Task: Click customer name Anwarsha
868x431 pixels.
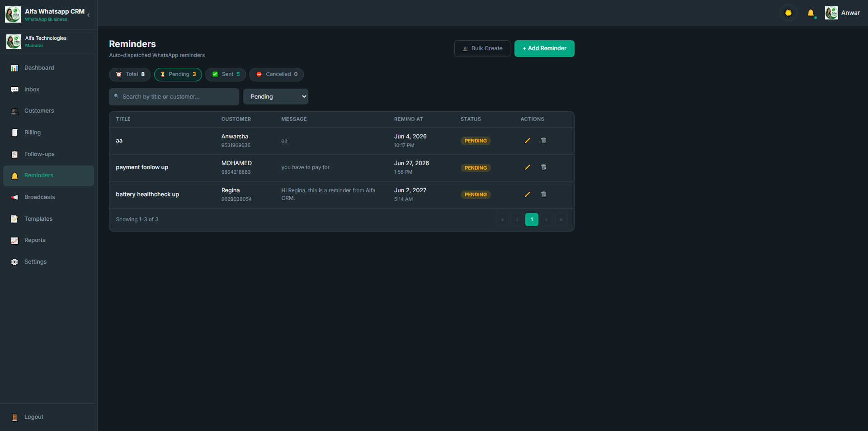Action: 235,137
